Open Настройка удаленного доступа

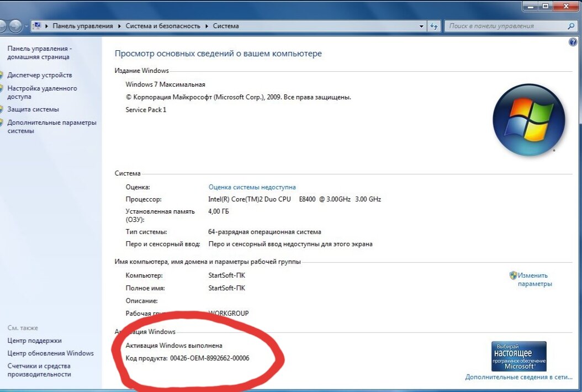(42, 92)
